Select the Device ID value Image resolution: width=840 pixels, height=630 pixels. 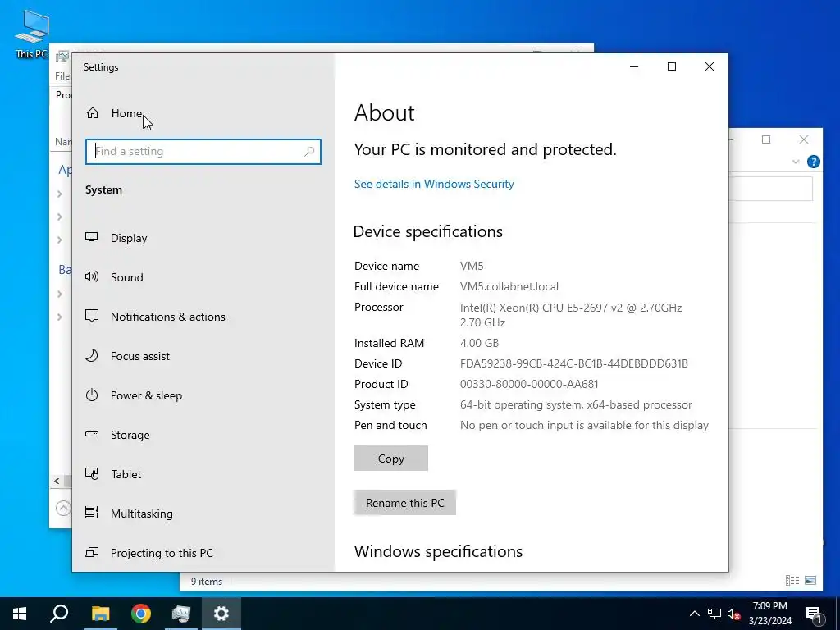click(573, 363)
